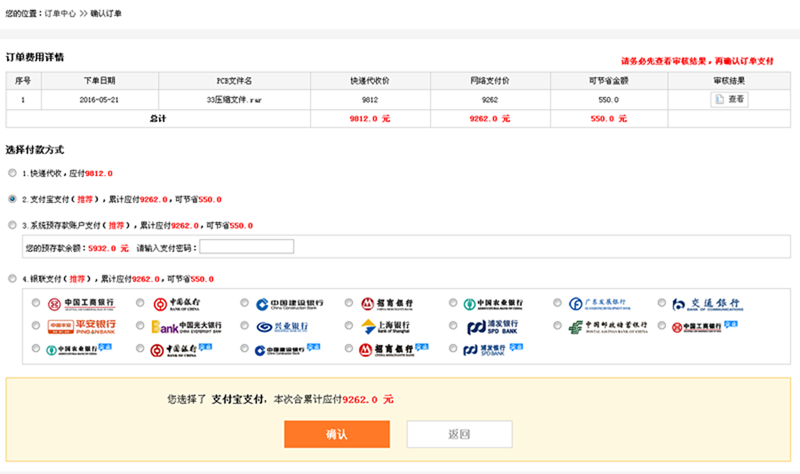Click the 中国光大银行 Everbright logo
The width and height of the screenshot is (800, 474).
point(187,327)
